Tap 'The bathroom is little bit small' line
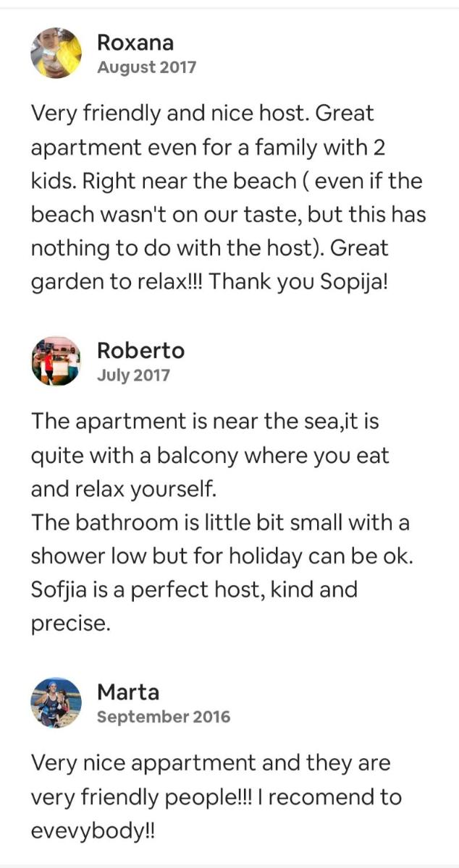This screenshot has width=459, height=868. pyautogui.click(x=220, y=522)
